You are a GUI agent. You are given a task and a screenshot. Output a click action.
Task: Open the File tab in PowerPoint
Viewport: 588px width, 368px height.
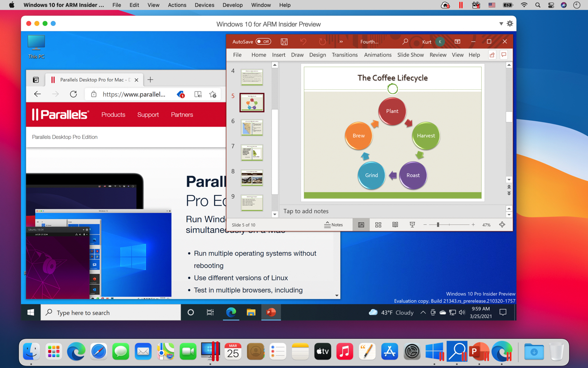tap(237, 55)
